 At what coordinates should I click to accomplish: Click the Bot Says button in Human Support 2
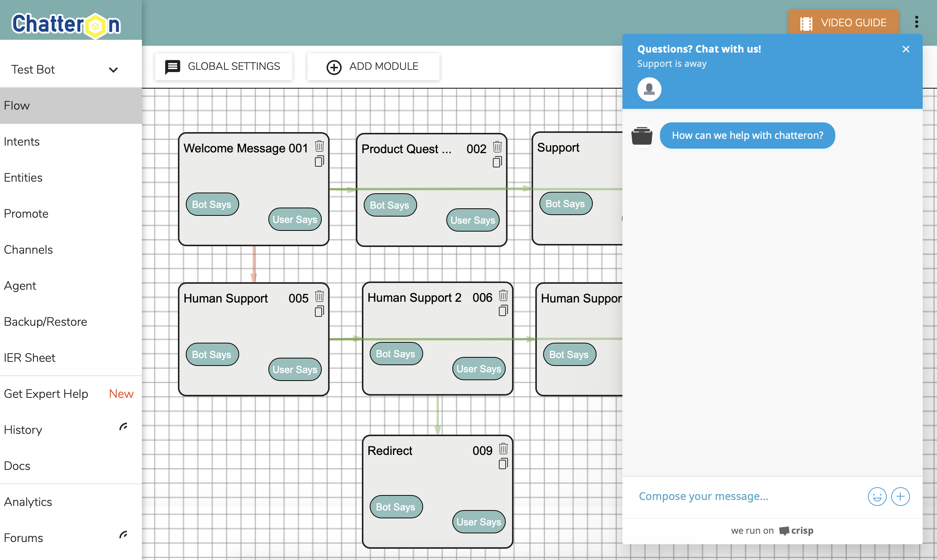396,353
